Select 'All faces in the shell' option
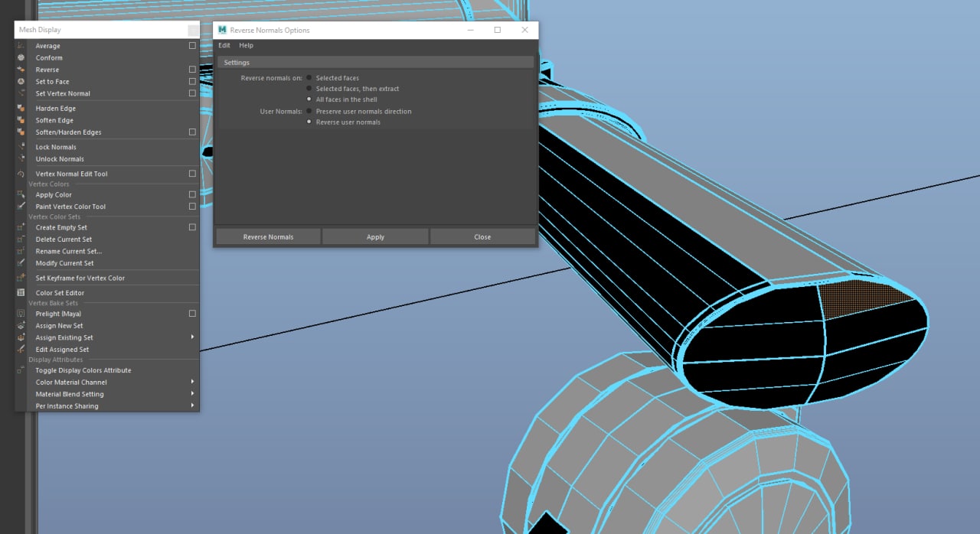The image size is (980, 534). click(309, 99)
